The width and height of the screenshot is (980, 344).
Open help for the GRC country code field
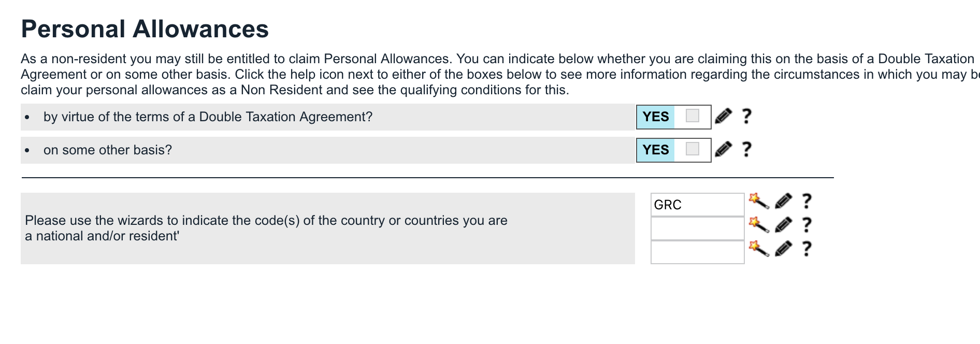pyautogui.click(x=806, y=201)
